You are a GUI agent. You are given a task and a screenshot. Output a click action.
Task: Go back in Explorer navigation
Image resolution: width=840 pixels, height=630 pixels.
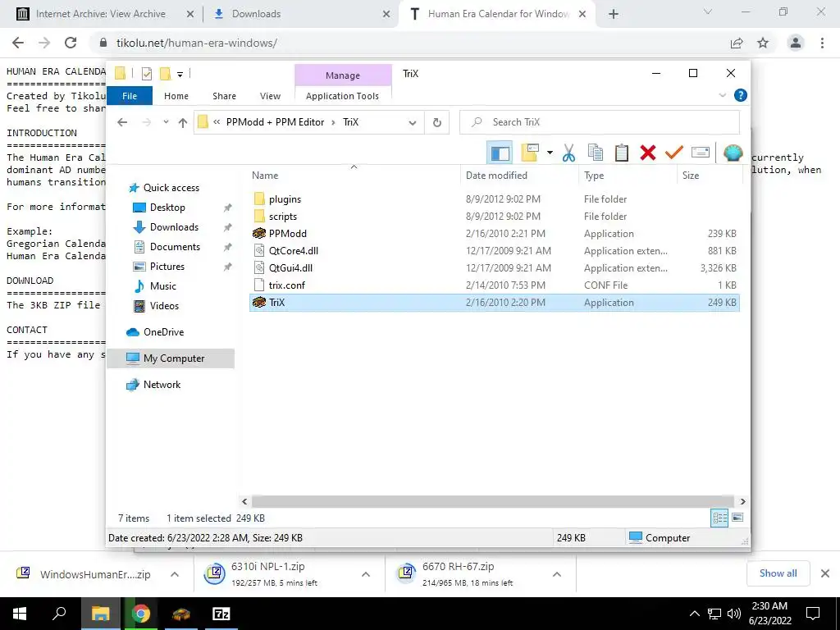click(x=122, y=122)
